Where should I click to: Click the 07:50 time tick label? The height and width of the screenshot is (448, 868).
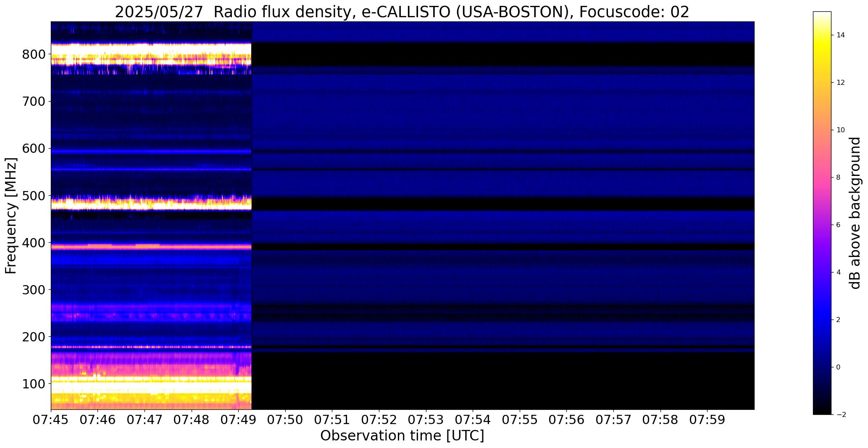(x=286, y=420)
